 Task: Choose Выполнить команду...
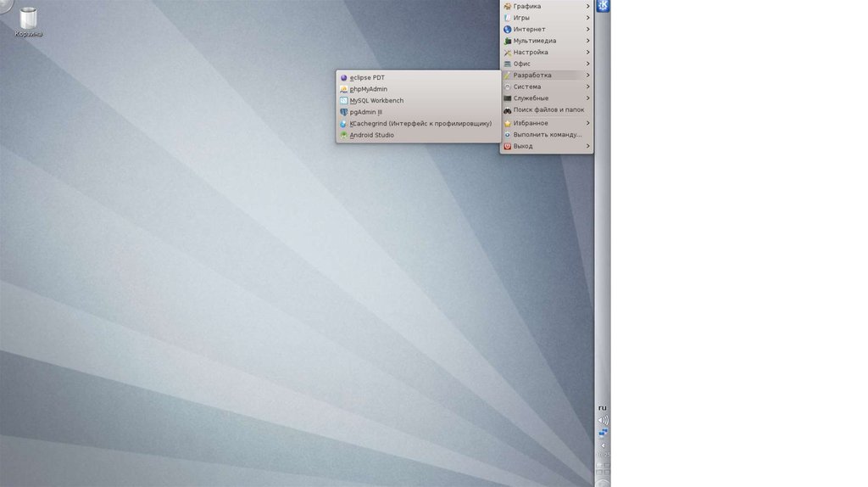(x=547, y=134)
